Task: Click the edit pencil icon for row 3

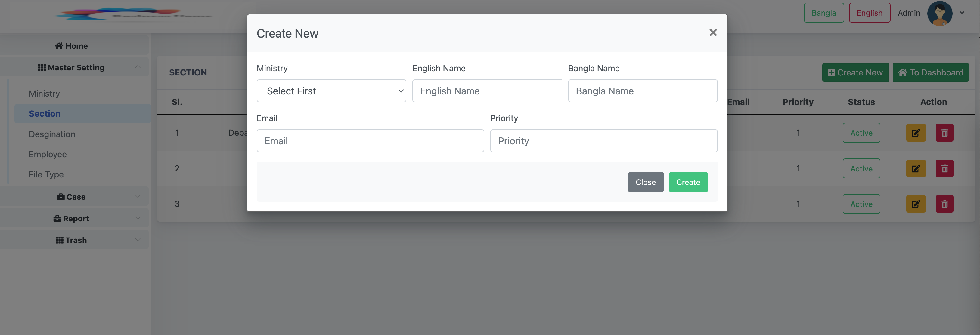Action: point(915,204)
